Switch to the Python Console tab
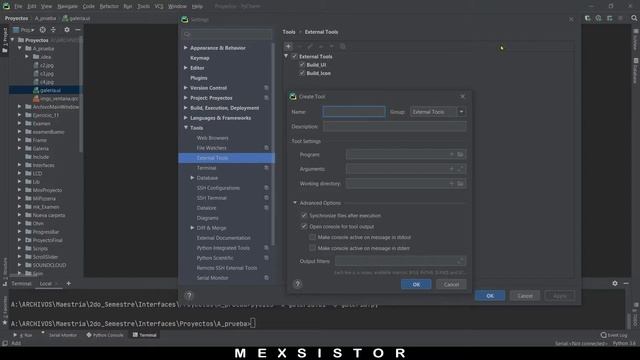640x360 pixels. pos(105,335)
